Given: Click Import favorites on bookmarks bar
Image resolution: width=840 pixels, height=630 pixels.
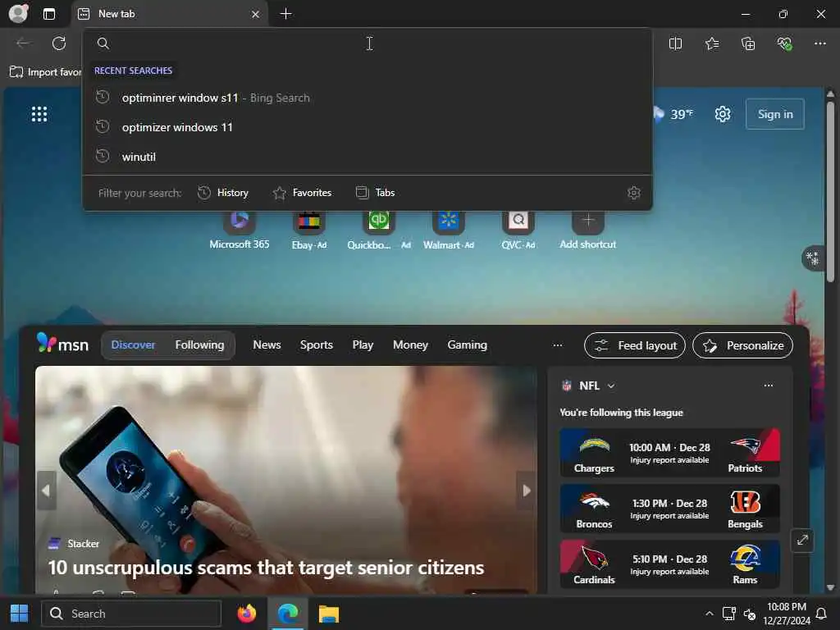Looking at the screenshot, I should 46,72.
